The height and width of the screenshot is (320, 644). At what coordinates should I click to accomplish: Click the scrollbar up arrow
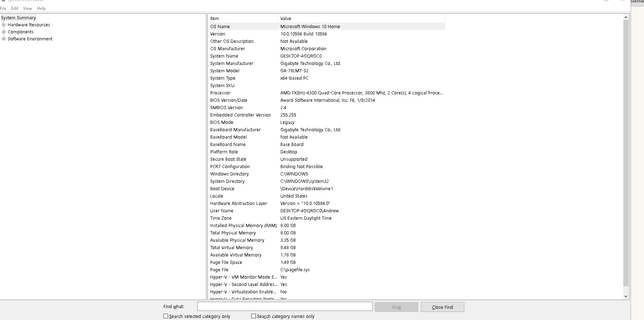[626, 17]
